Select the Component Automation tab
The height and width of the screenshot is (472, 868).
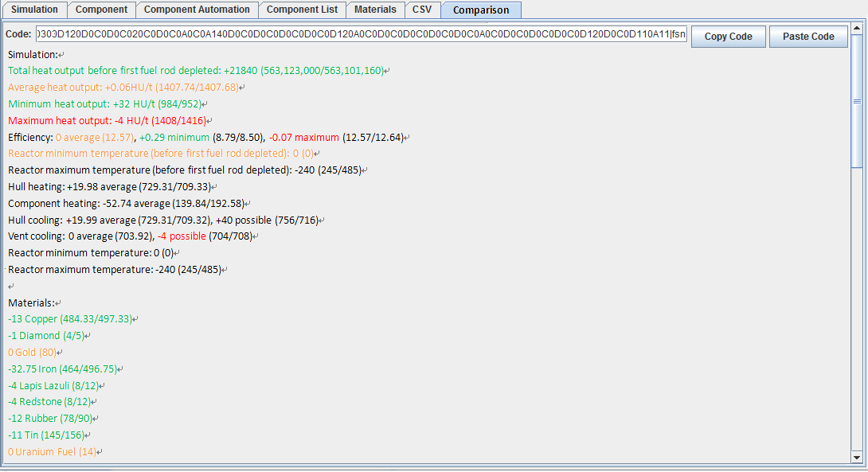[196, 10]
